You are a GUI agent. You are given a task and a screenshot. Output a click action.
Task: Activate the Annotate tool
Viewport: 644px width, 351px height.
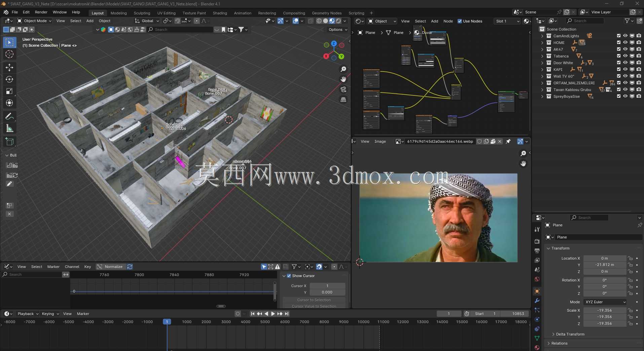tap(9, 117)
